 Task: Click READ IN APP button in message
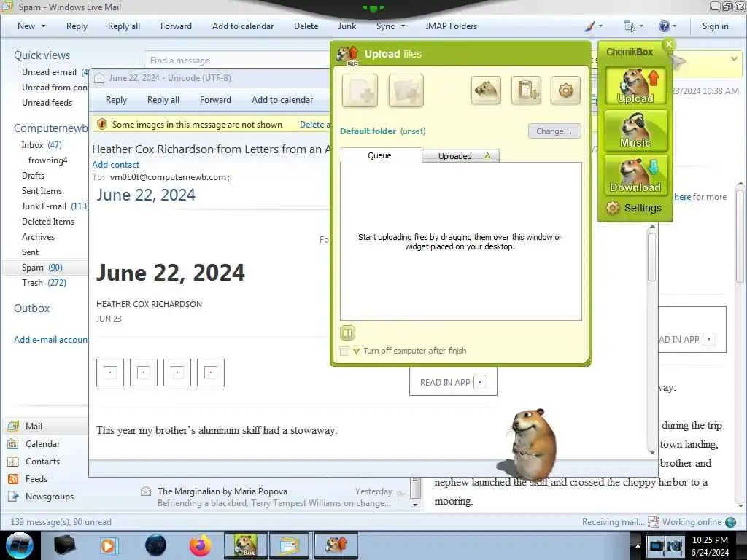coord(453,382)
